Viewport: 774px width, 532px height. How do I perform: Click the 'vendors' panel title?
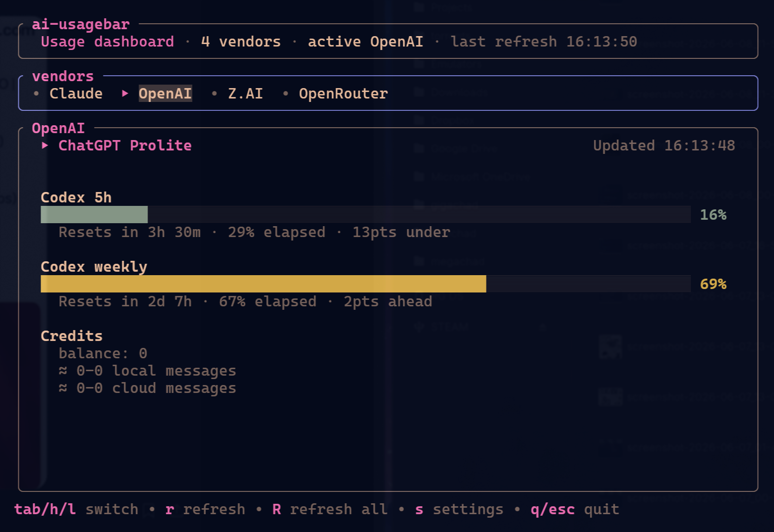point(63,76)
